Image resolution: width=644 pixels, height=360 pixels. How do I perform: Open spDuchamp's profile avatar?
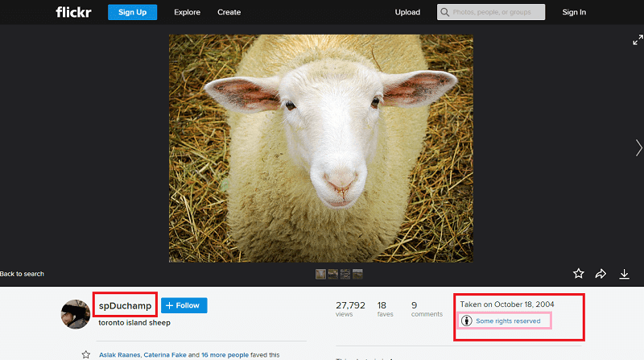(x=76, y=314)
